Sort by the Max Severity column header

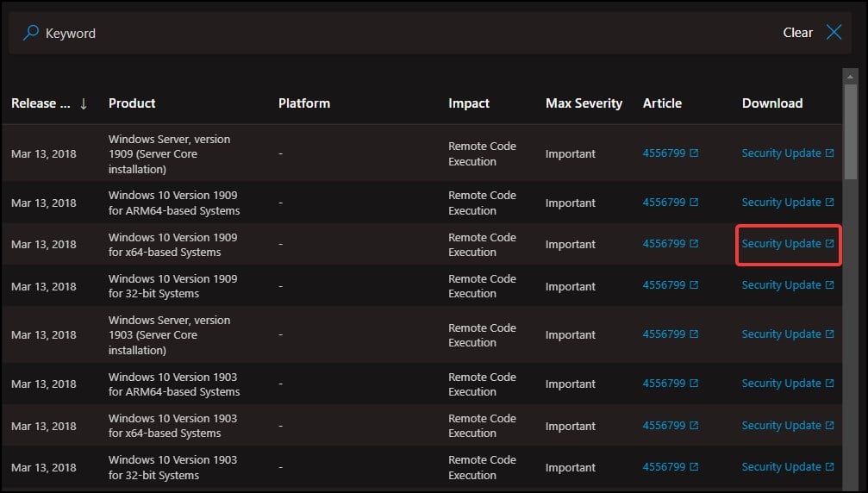[584, 103]
